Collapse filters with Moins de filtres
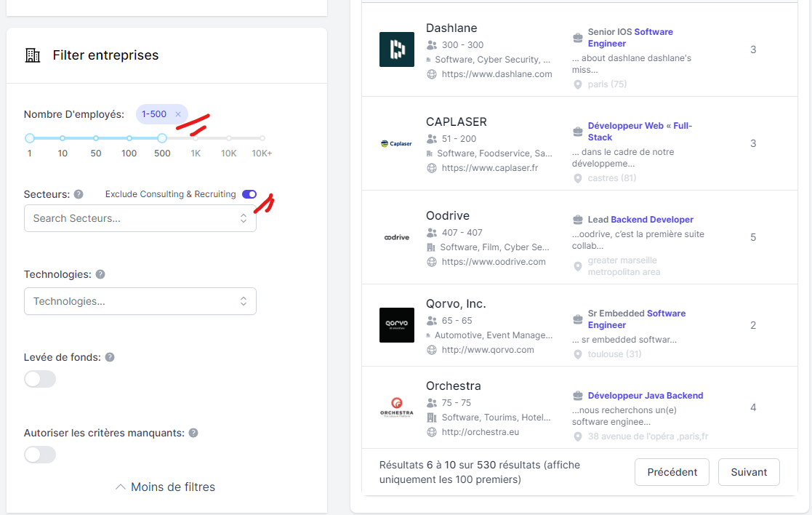Viewport: 812px width, 515px height. pos(165,487)
